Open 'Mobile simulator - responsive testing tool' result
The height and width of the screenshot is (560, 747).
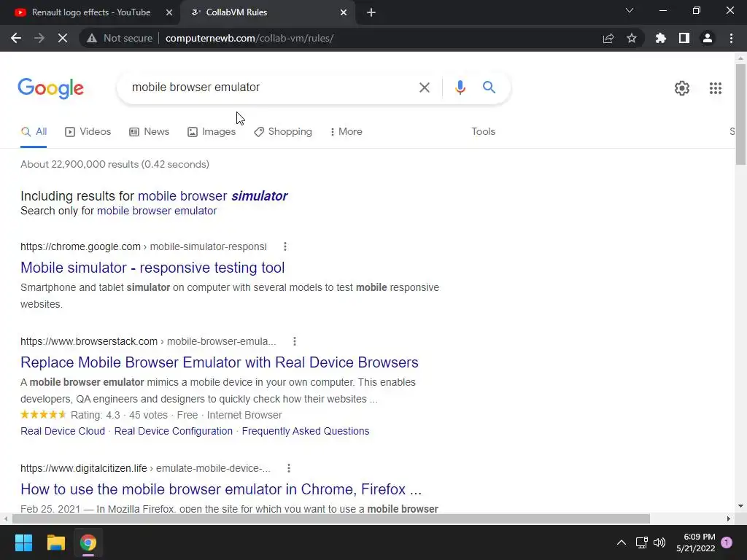point(152,268)
